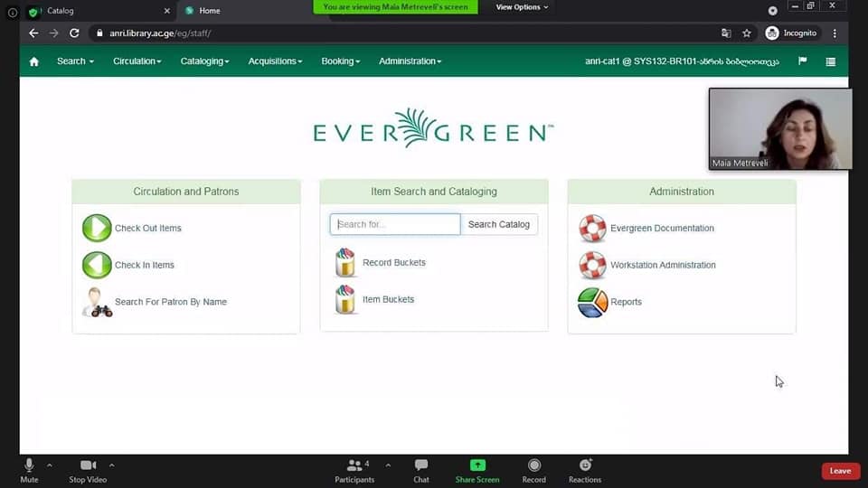The image size is (868, 488).
Task: Click the workstation name anri-cat1 label
Action: 682,61
